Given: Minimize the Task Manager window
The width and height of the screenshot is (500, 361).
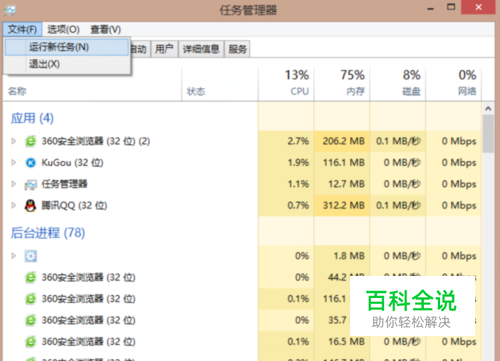Looking at the screenshot, I should tap(431, 8).
